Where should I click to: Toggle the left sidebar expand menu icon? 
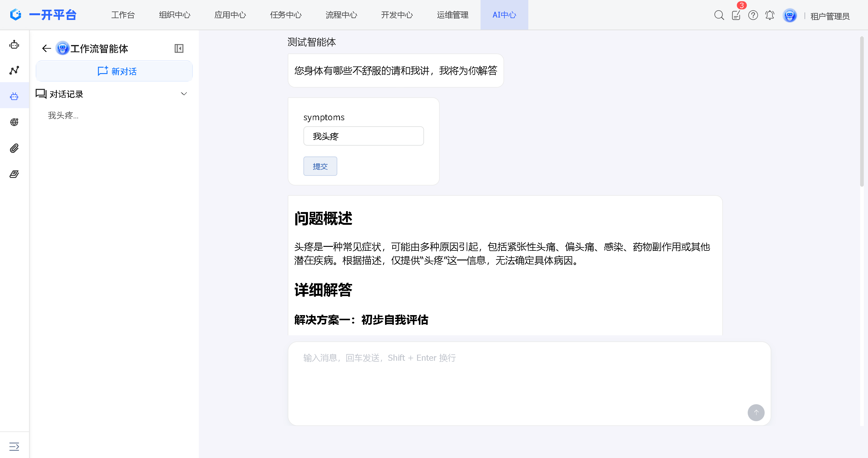point(14,447)
